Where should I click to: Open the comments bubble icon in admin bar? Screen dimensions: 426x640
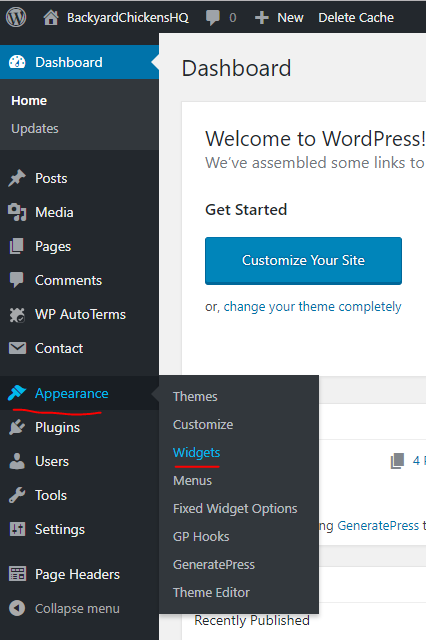point(213,18)
